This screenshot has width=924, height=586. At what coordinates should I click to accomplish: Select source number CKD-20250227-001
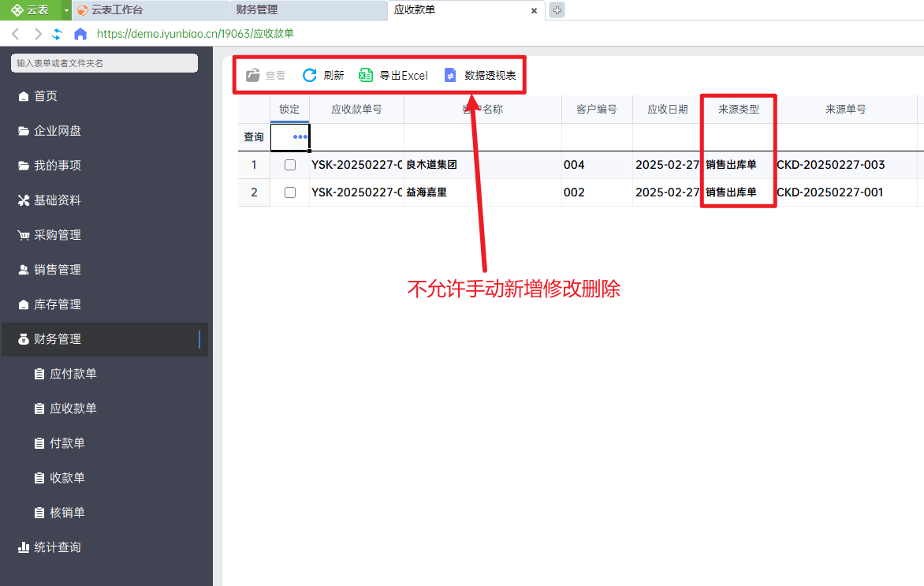pos(846,192)
